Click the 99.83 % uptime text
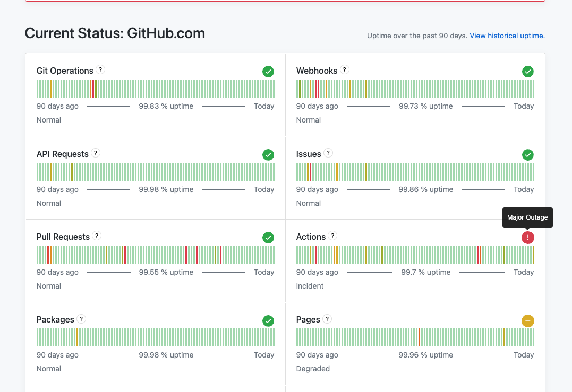Screen dimensions: 572x392 (x=166, y=107)
